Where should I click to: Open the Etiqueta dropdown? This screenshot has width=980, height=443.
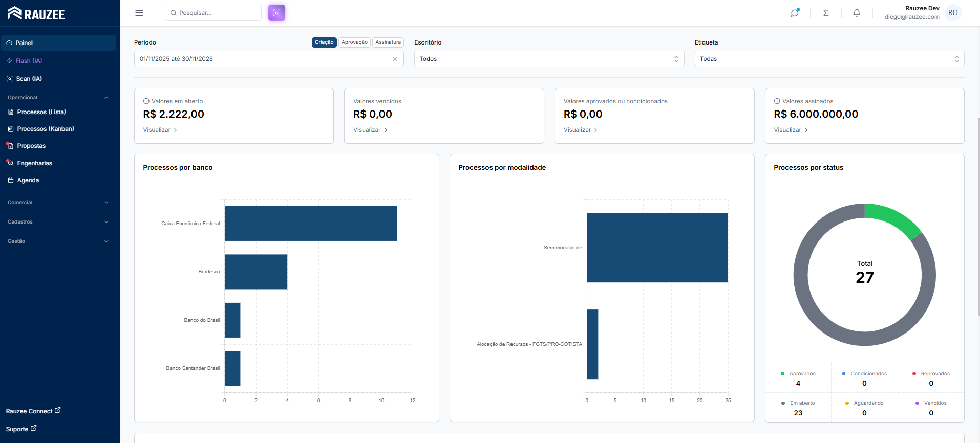pos(829,59)
